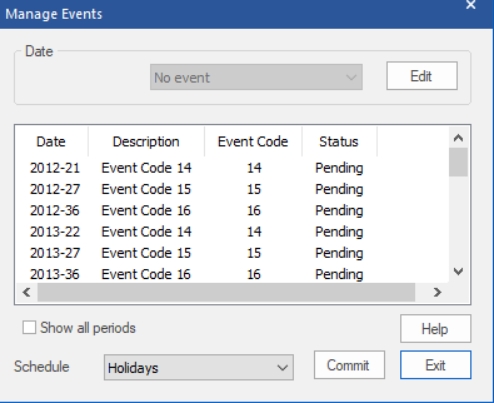The width and height of the screenshot is (494, 403).
Task: Click the horizontal scroll left arrow
Action: 27,292
